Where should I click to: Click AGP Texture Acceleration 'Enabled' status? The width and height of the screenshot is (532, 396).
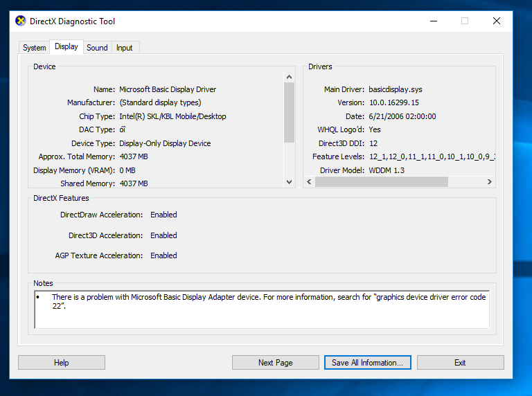pyautogui.click(x=163, y=255)
